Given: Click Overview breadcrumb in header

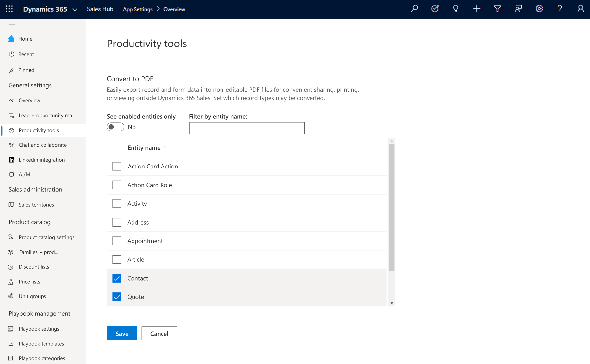Looking at the screenshot, I should pos(174,9).
